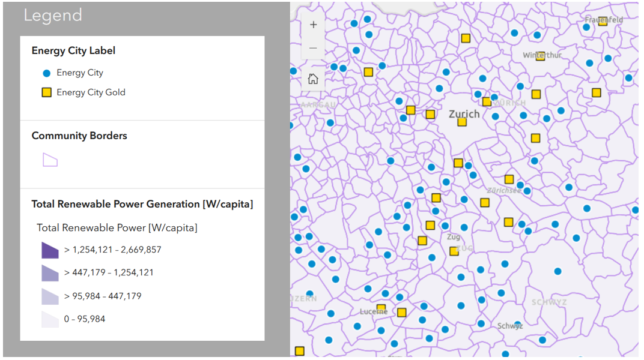Click the Legend panel title
This screenshot has height=360, width=644.
(53, 16)
